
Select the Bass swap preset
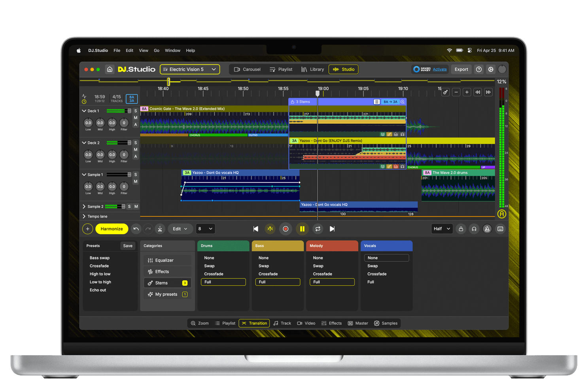point(100,258)
